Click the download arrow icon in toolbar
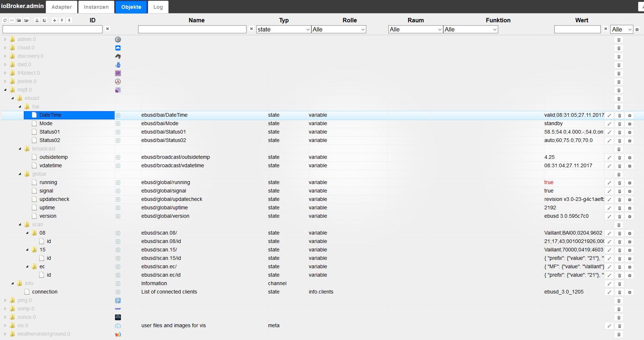This screenshot has width=644, height=340. pyautogui.click(x=69, y=20)
